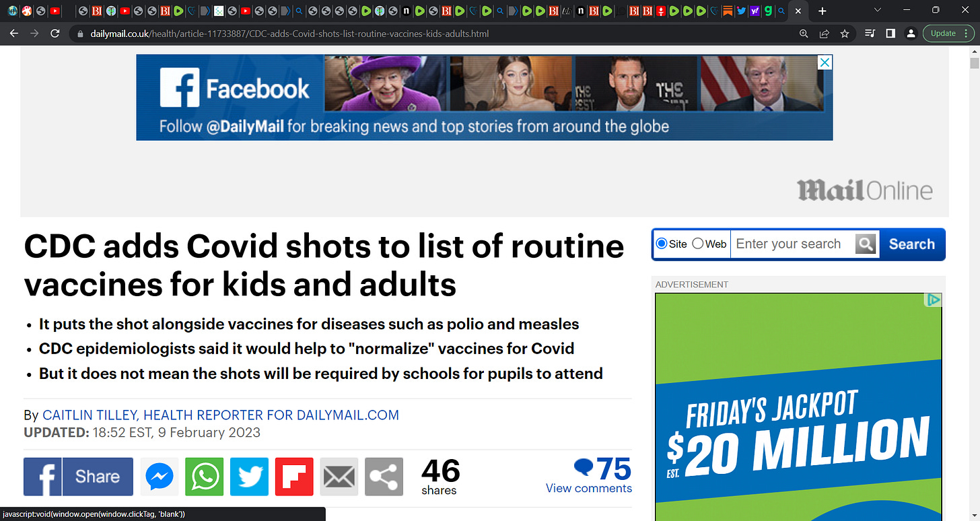Switch to the Yahoo tab
980x521 pixels.
pos(755,11)
